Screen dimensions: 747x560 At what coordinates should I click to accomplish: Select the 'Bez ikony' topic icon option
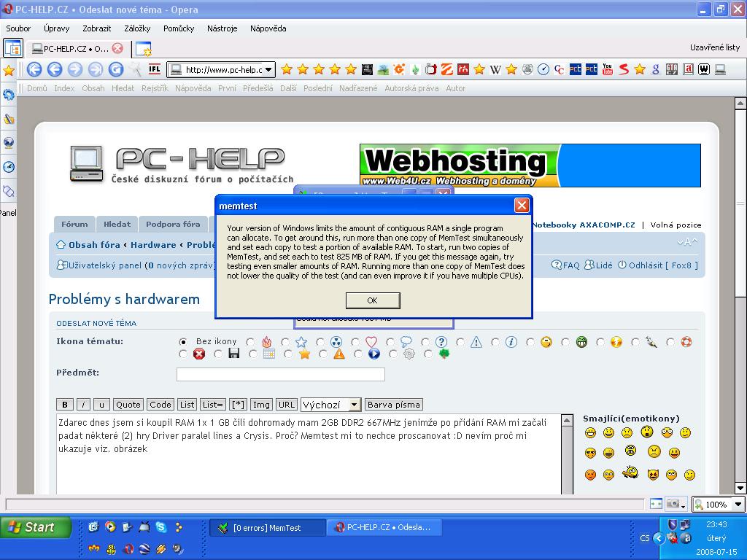click(x=183, y=342)
